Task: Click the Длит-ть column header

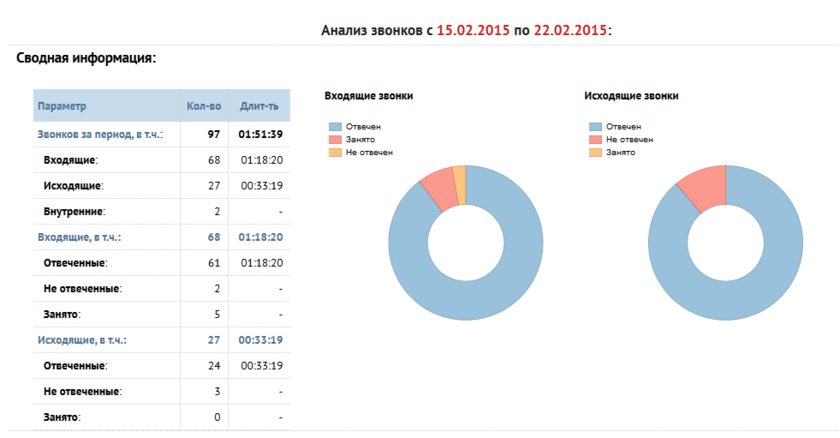Action: point(260,106)
